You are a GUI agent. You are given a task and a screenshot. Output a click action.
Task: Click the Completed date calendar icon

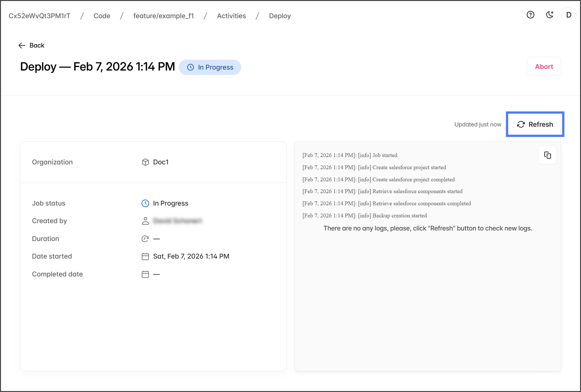[145, 274]
